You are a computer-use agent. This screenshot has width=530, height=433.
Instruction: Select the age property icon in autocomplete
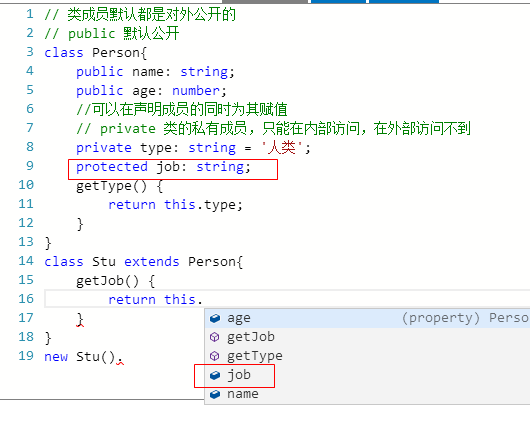[x=215, y=318]
